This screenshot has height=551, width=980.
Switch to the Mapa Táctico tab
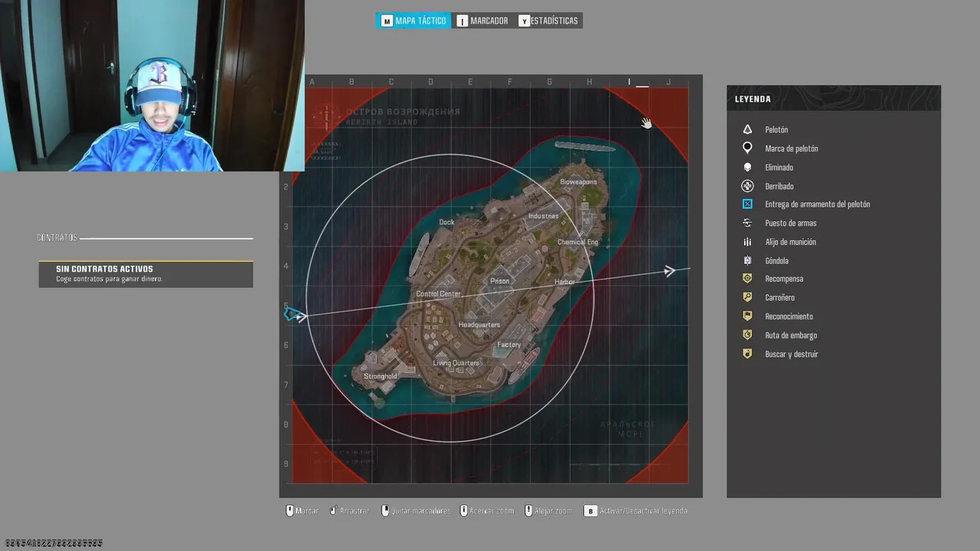click(413, 21)
